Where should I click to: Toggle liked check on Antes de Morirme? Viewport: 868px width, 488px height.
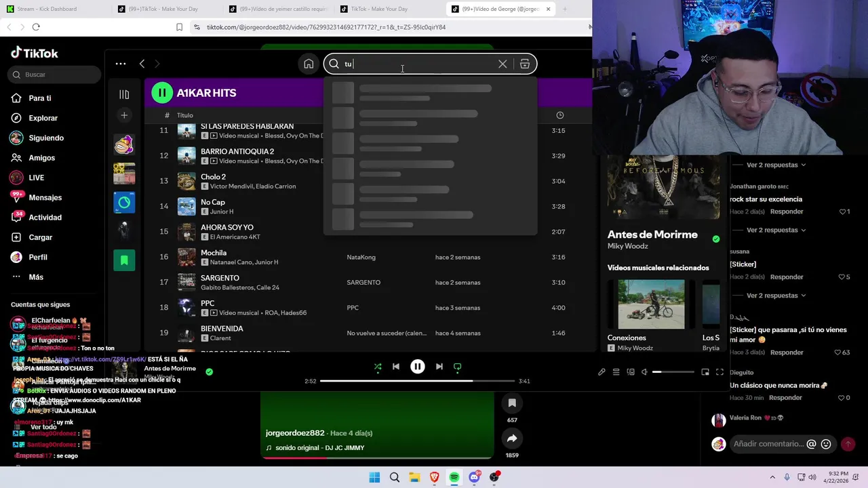click(x=716, y=239)
